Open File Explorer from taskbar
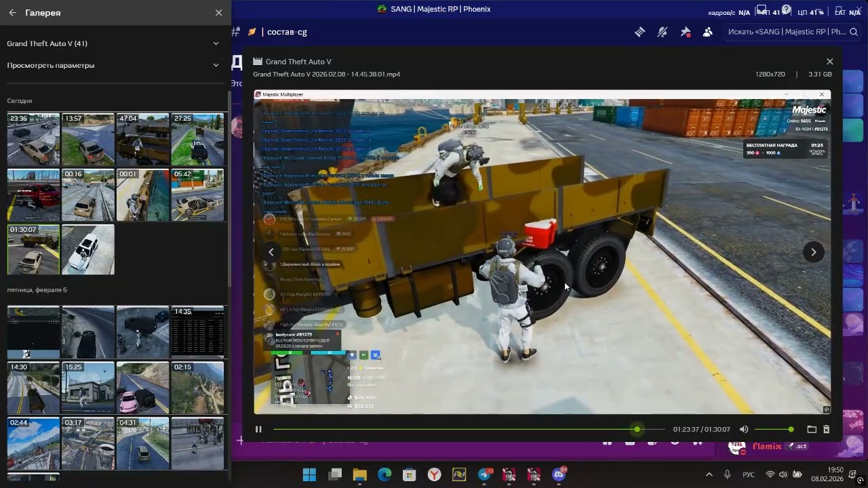The image size is (868, 488). (x=359, y=474)
